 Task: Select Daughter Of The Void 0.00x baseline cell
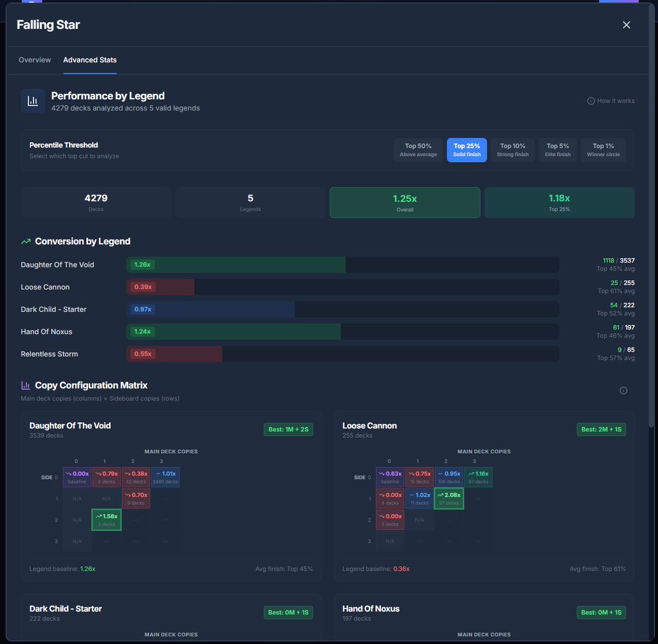pyautogui.click(x=77, y=477)
